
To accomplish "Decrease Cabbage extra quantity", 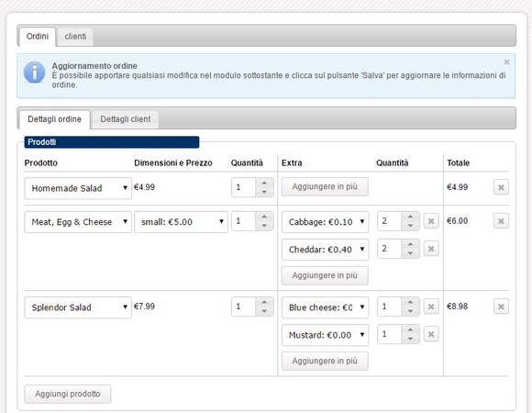I will tap(411, 226).
